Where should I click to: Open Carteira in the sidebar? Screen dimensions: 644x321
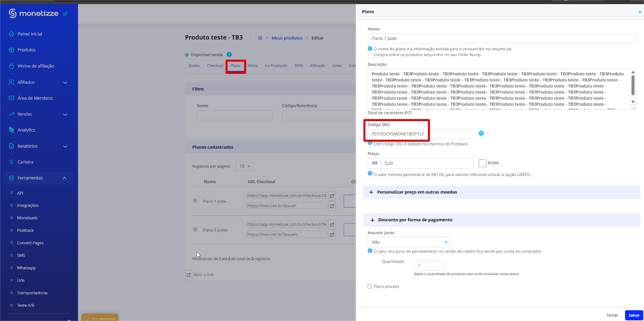25,162
